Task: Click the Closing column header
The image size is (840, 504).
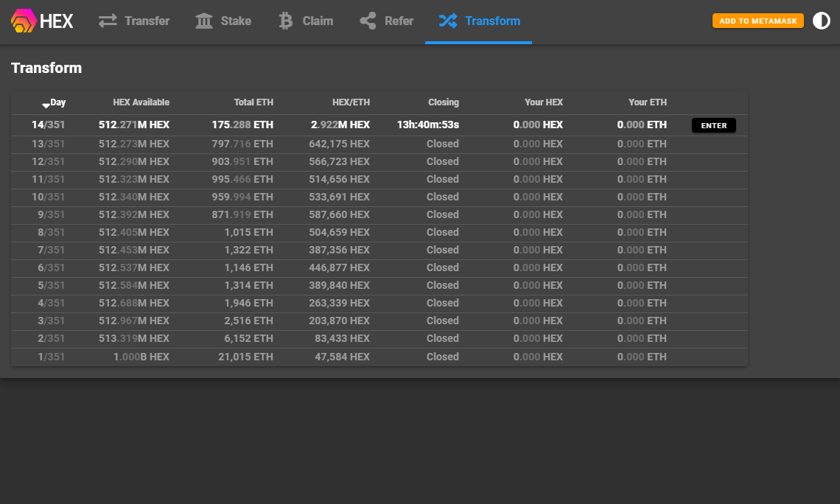Action: (443, 102)
